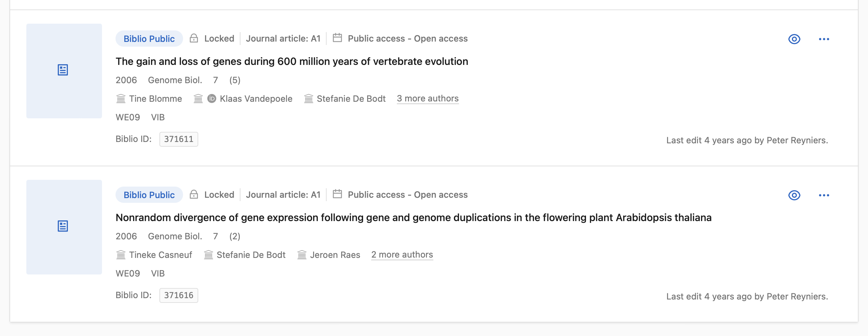Click the ORCID icon beside Klaas Vandepoele
This screenshot has width=868, height=336.
[212, 99]
